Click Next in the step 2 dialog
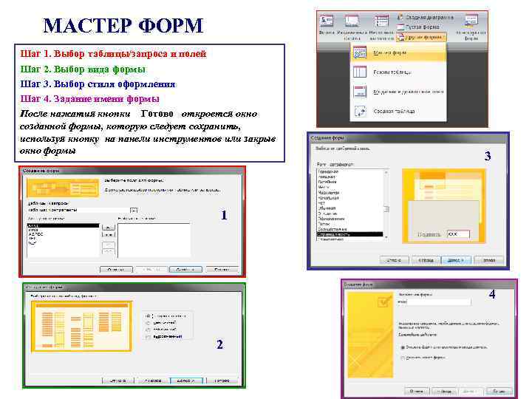Screen dimensions: 532x399 coord(187,381)
